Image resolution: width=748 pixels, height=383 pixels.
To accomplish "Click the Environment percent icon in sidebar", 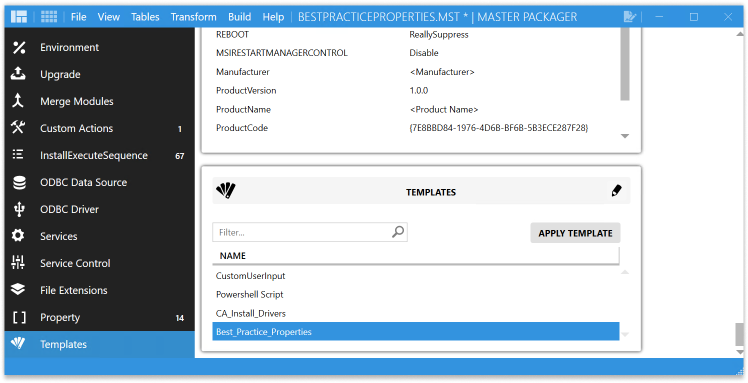I will pos(19,47).
